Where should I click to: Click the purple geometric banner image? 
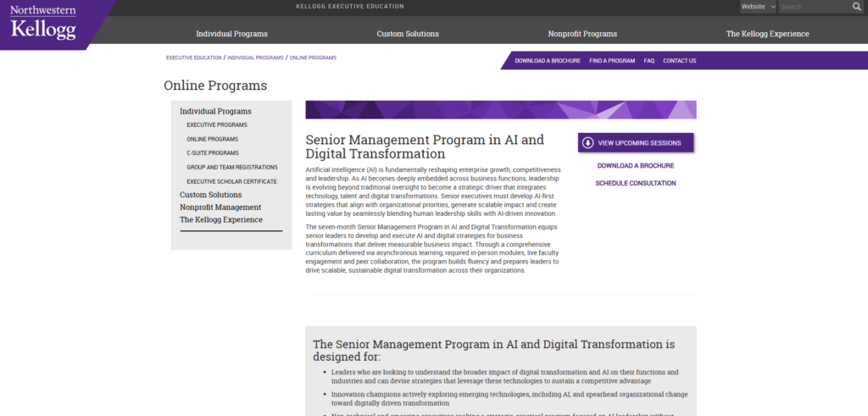coord(500,109)
